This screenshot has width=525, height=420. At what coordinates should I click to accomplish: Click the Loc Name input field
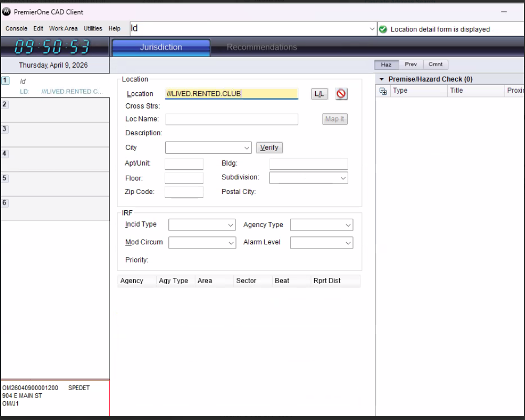(x=231, y=119)
